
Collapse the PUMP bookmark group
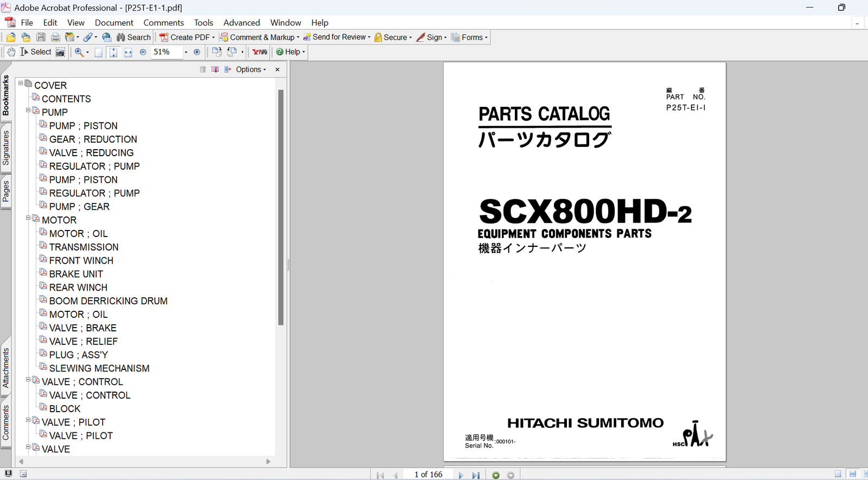click(x=28, y=110)
